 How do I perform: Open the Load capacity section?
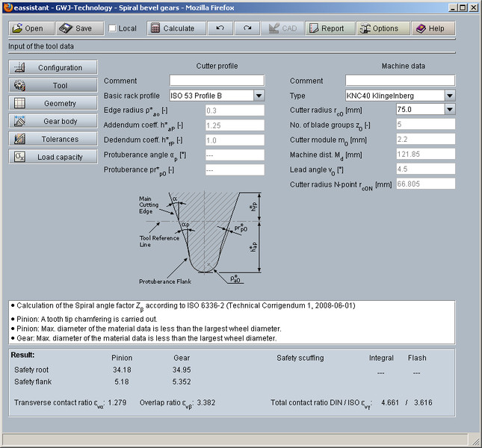click(x=54, y=157)
